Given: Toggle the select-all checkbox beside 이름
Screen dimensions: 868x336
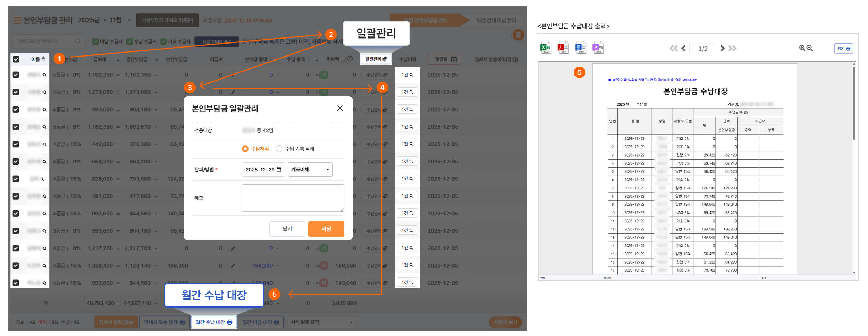Looking at the screenshot, I should (16, 59).
